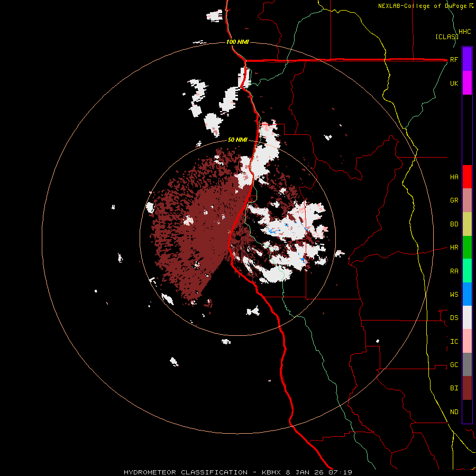Viewport: 476px width, 476px height.
Task: Click the [CLAS] units label
Action: 447,37
